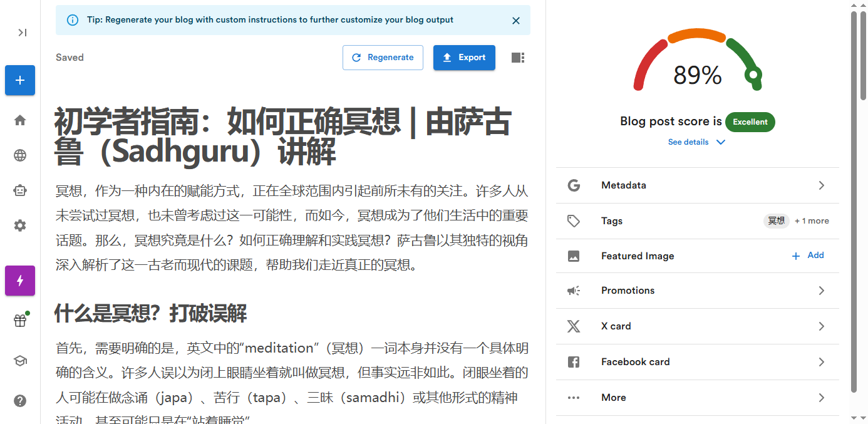The image size is (868, 424).
Task: Open the blue plus create button
Action: (x=19, y=80)
